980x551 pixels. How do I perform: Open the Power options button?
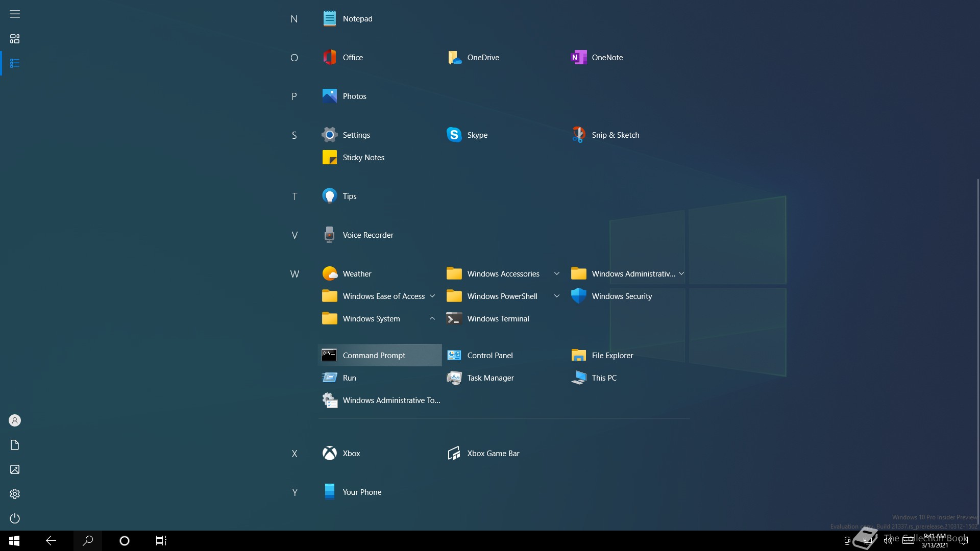tap(15, 518)
